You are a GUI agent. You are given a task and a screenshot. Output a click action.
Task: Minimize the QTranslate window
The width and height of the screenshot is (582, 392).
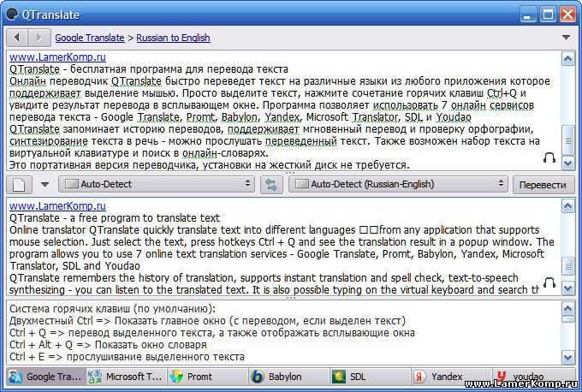527,15
